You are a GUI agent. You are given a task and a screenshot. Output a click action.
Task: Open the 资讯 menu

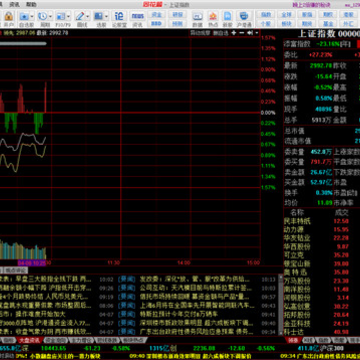point(14,4)
